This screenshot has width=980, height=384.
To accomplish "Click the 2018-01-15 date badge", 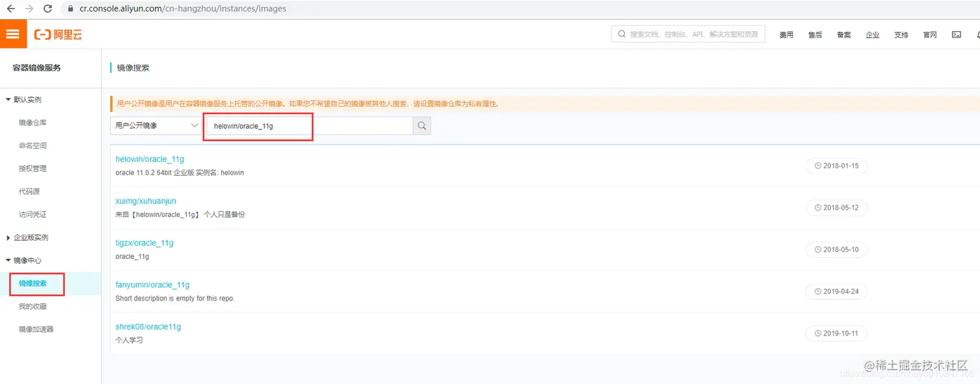I will click(x=836, y=166).
